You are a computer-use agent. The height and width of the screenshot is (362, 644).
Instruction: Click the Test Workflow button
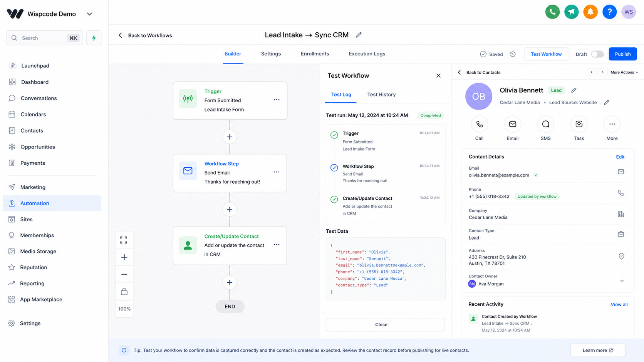(x=546, y=54)
